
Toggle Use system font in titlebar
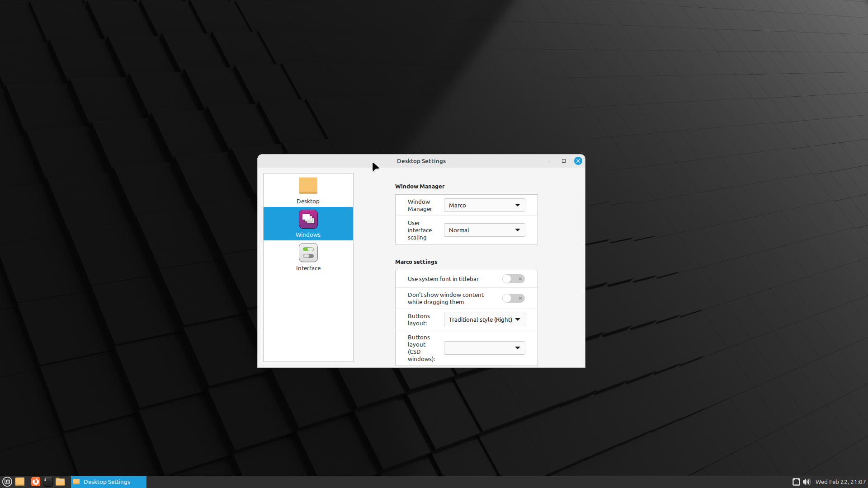click(513, 279)
